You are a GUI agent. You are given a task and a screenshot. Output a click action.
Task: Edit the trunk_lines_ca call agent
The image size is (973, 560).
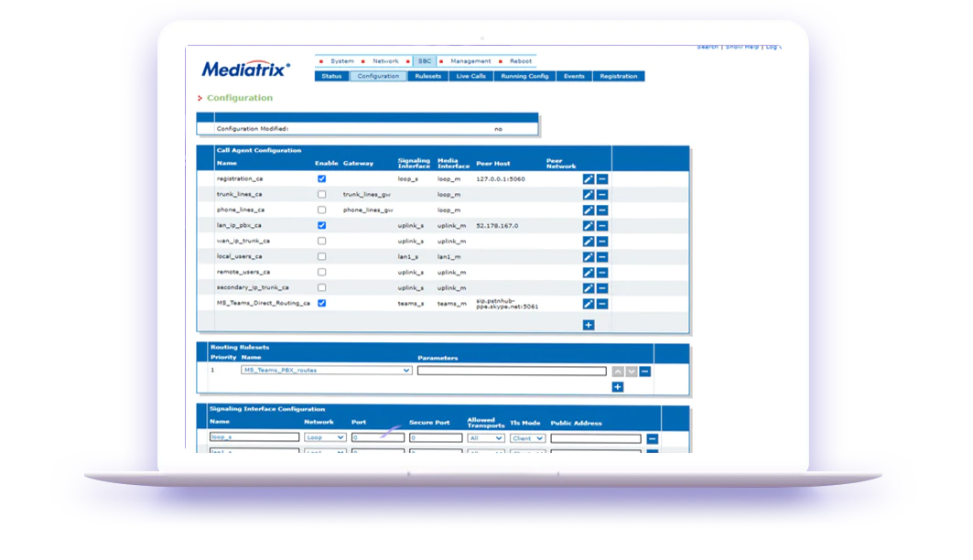point(589,195)
